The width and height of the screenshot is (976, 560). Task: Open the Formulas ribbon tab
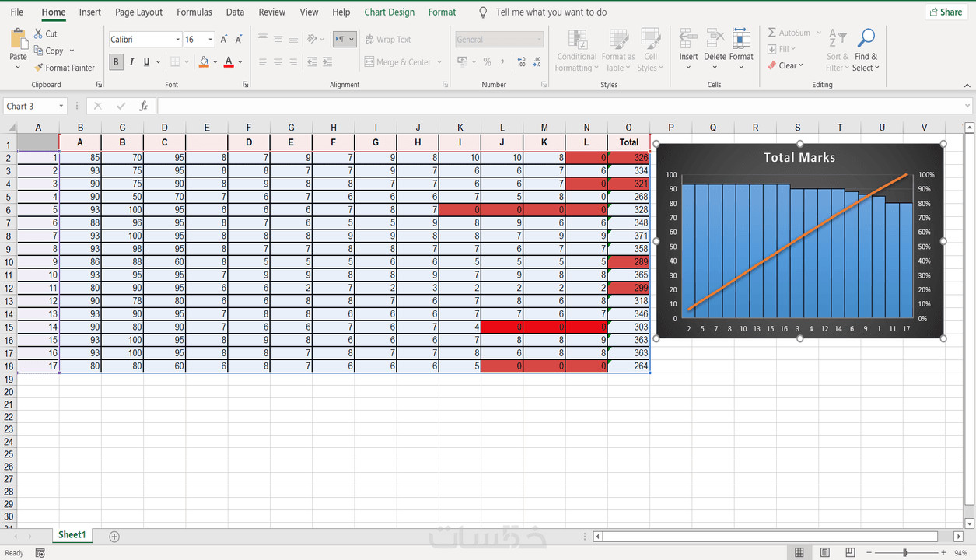(x=194, y=12)
